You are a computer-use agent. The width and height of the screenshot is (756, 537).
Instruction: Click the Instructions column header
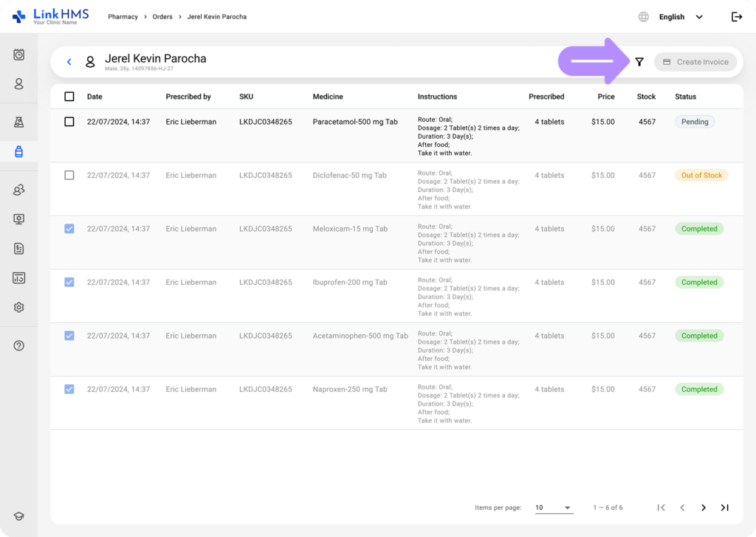tap(437, 97)
